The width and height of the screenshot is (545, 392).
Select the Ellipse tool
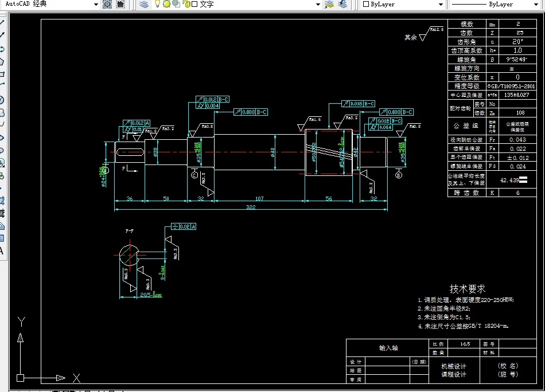point(2,138)
